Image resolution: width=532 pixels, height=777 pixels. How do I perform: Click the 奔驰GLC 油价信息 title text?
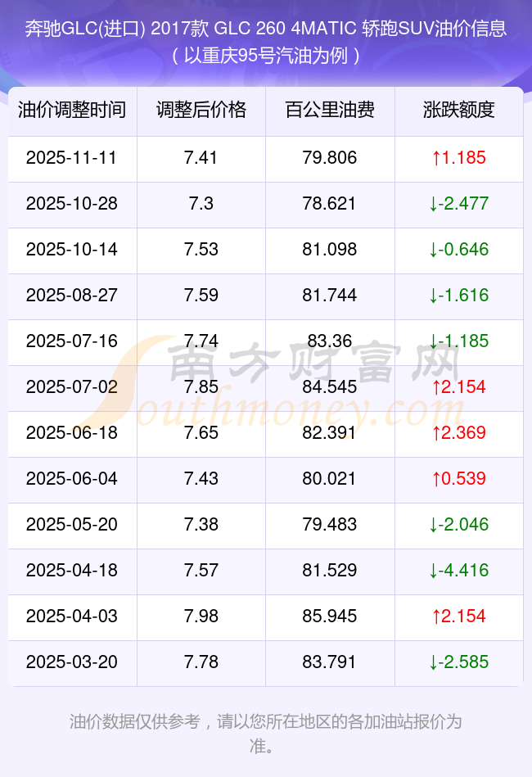pyautogui.click(x=266, y=29)
